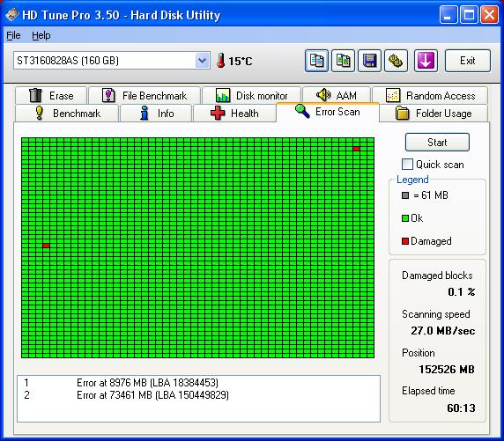Click the purple download arrow icon
504x441 pixels.
(x=426, y=61)
